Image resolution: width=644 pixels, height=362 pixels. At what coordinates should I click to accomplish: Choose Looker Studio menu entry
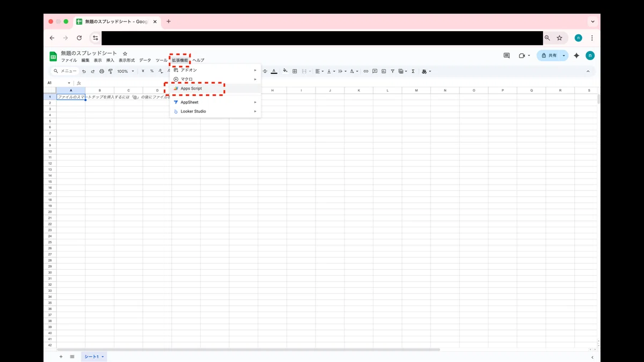215,112
